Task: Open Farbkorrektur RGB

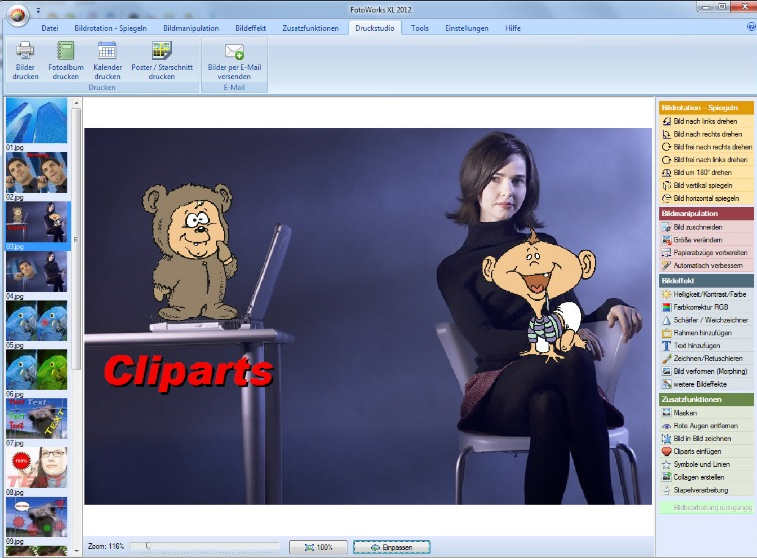Action: [x=705, y=307]
